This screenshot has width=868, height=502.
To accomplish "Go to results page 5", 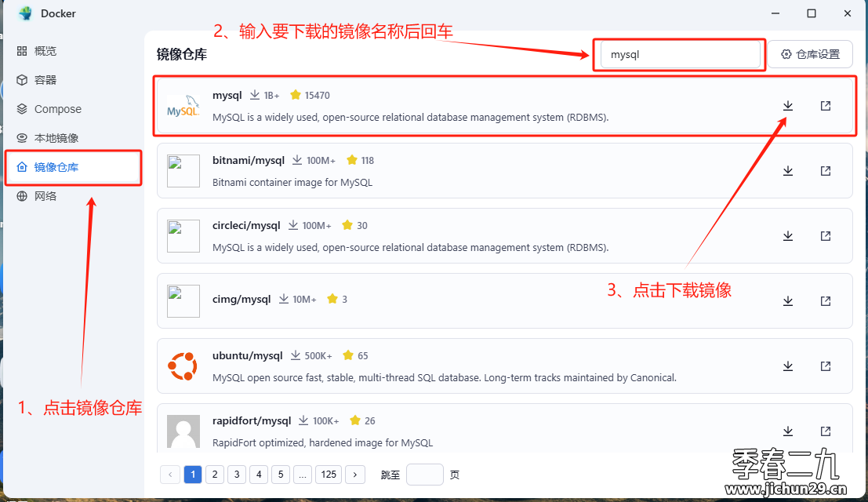I will [x=281, y=475].
